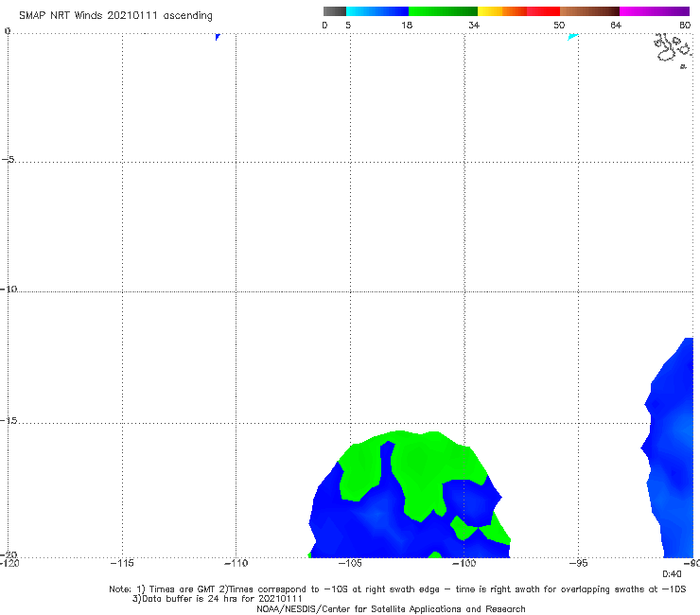
Task: Click the red segment of the color bar
Action: [543, 11]
